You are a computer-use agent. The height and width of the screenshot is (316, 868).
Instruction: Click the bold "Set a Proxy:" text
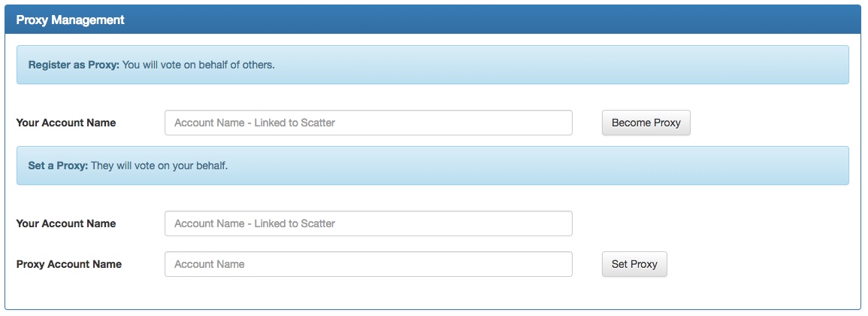point(58,166)
